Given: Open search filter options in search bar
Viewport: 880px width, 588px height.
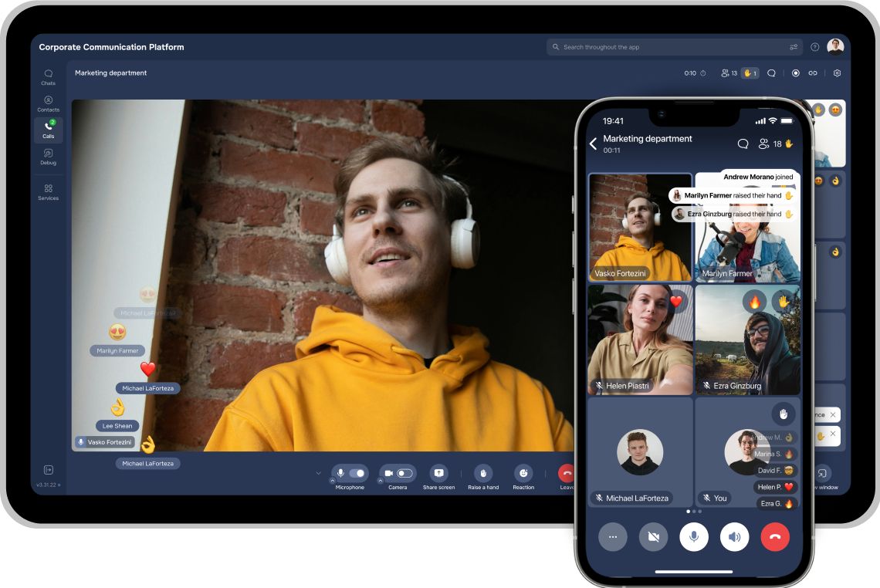Looking at the screenshot, I should [x=794, y=47].
